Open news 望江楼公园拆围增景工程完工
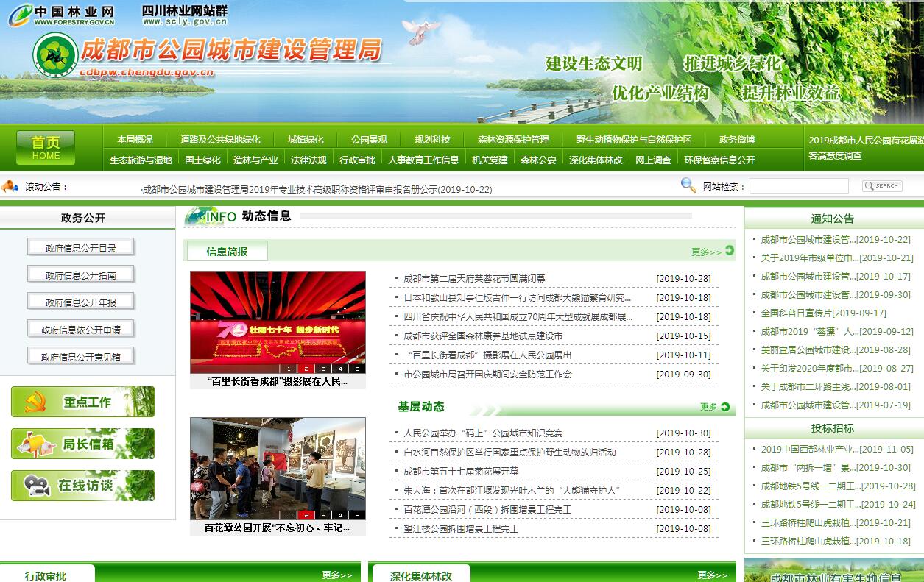The height and width of the screenshot is (582, 924). 461,529
